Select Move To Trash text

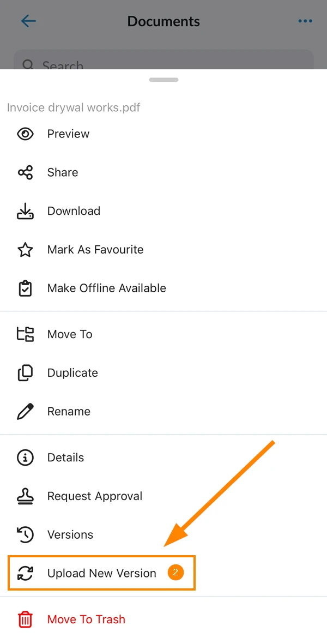click(x=86, y=619)
